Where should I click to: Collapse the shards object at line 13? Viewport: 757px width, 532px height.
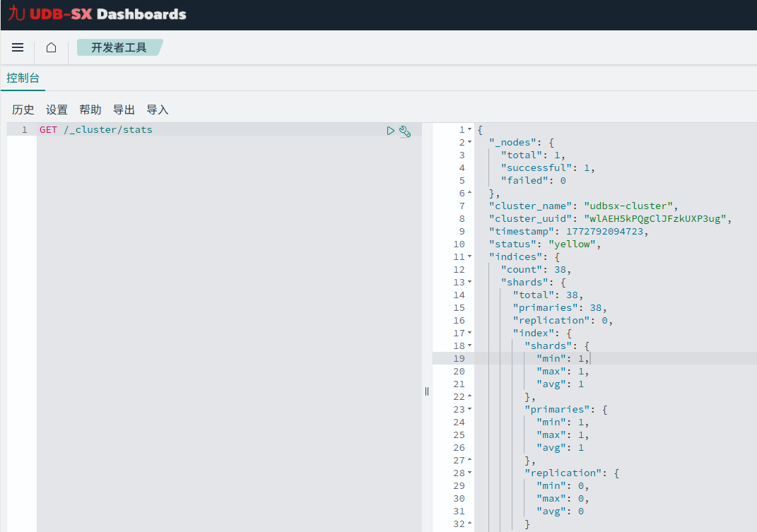469,282
